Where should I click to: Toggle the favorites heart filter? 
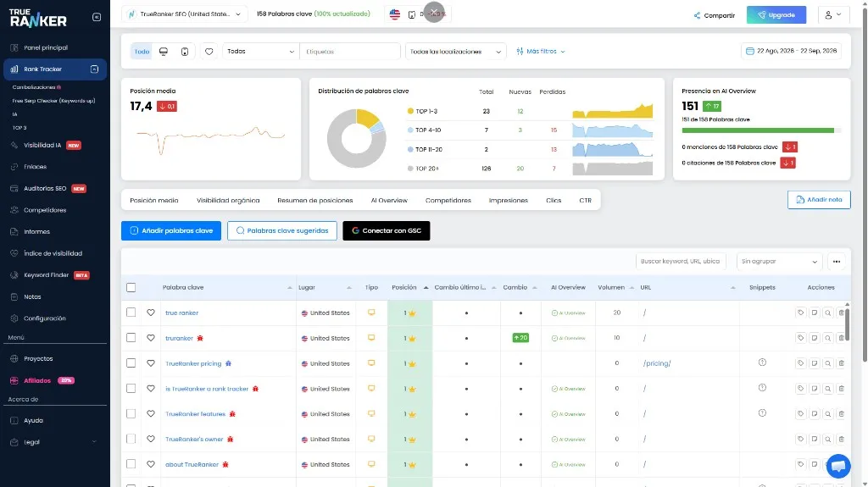pyautogui.click(x=209, y=52)
